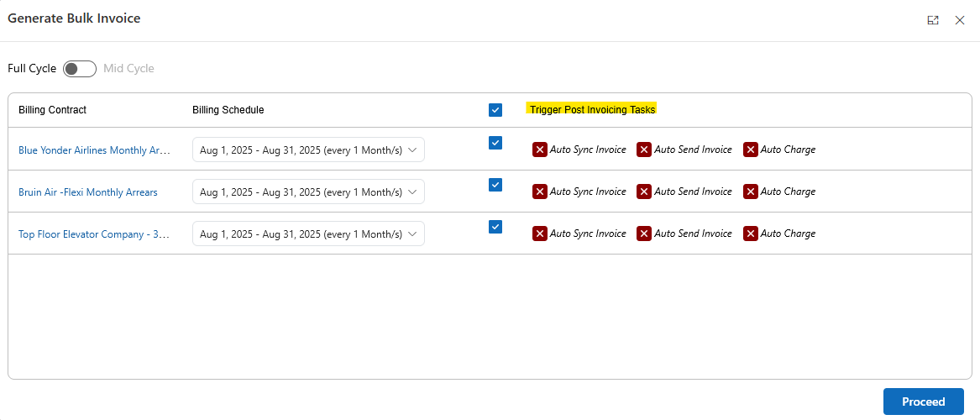Click Auto Sync Invoice X icon for Bruin Air
Image resolution: width=980 pixels, height=420 pixels.
(540, 192)
